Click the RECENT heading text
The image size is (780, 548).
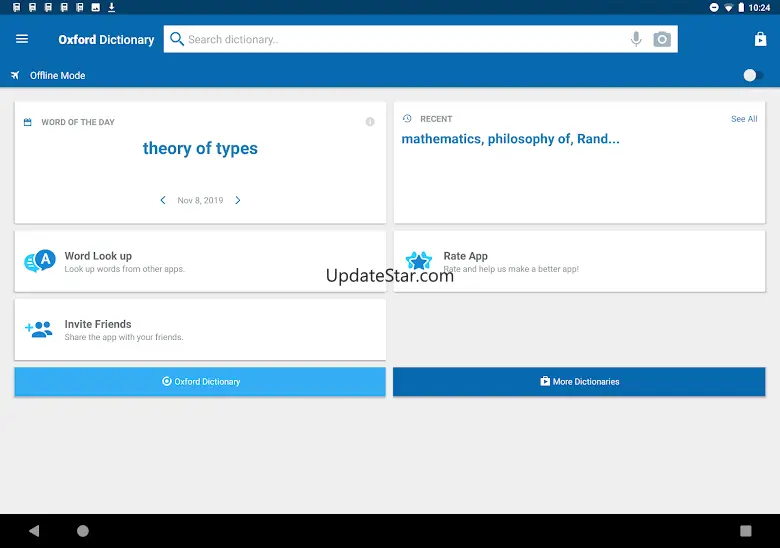[x=436, y=119]
